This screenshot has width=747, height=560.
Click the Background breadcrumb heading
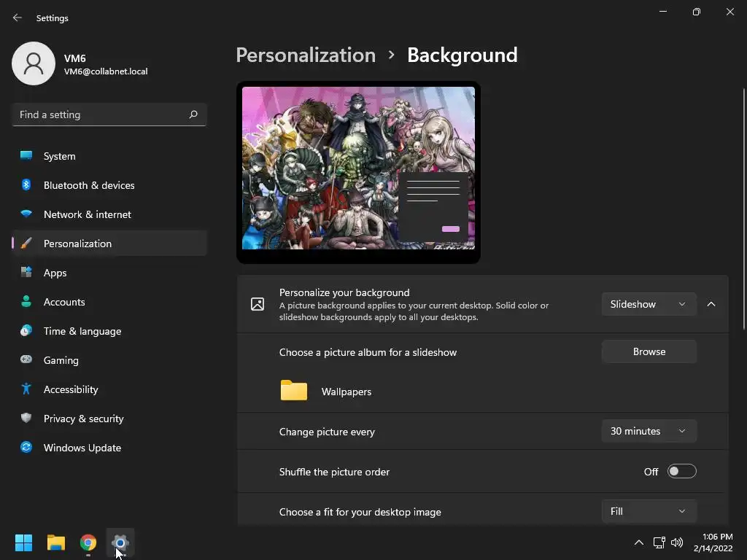(x=462, y=55)
